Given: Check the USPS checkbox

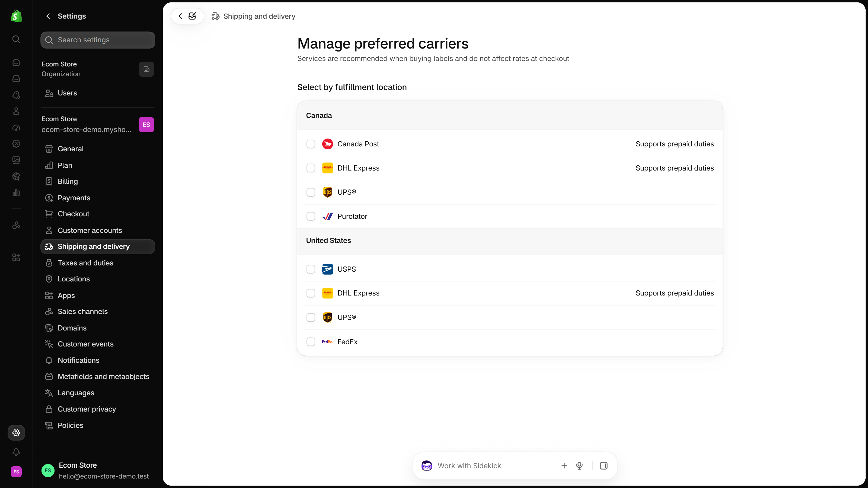Looking at the screenshot, I should pos(311,269).
